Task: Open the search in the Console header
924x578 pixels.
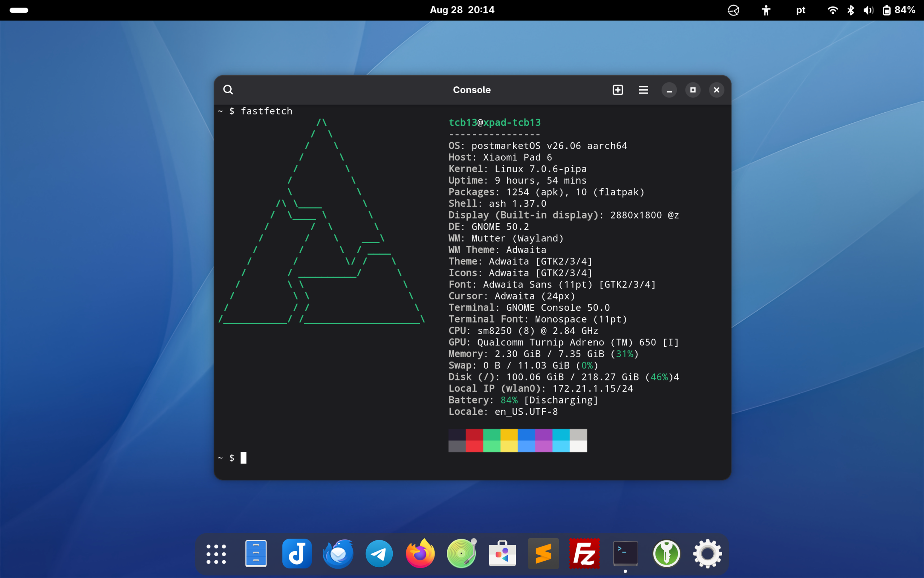Action: 228,90
